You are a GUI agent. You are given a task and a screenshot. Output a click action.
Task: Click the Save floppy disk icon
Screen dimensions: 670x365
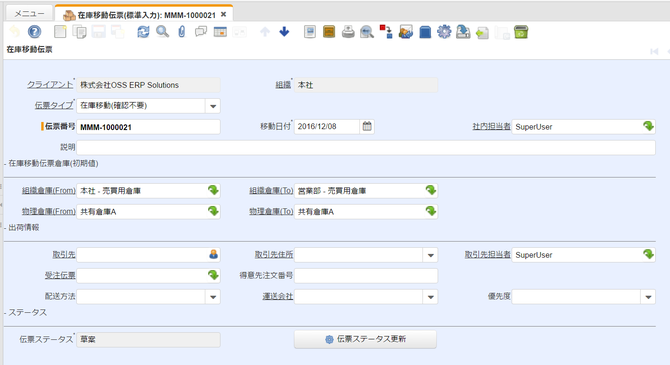(x=99, y=32)
